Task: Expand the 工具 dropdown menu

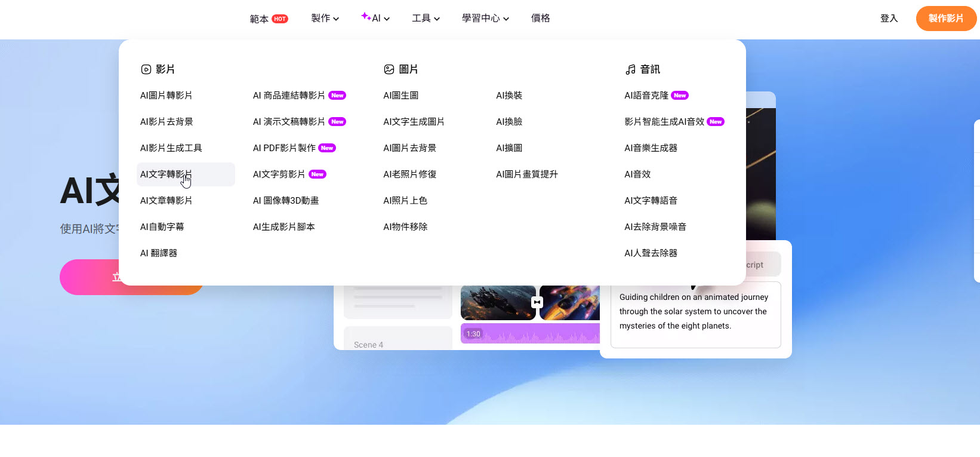Action: coord(426,19)
